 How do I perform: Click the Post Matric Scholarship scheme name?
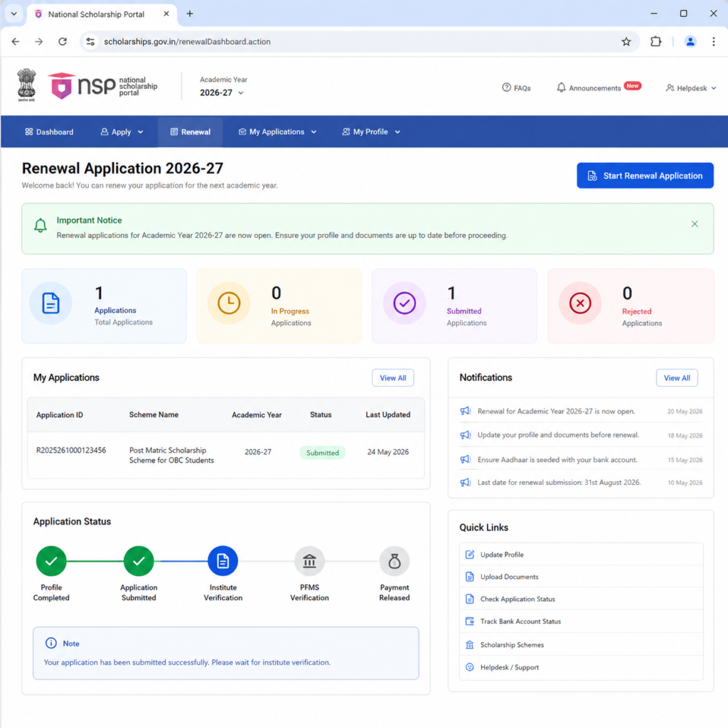pyautogui.click(x=171, y=456)
